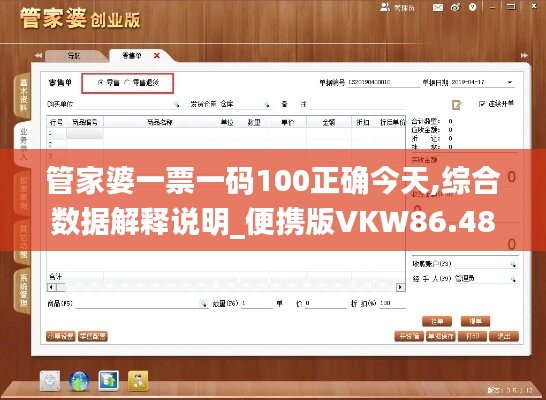Click the 商品编号 column header
Viewport: 546px width, 400px height.
[x=85, y=122]
